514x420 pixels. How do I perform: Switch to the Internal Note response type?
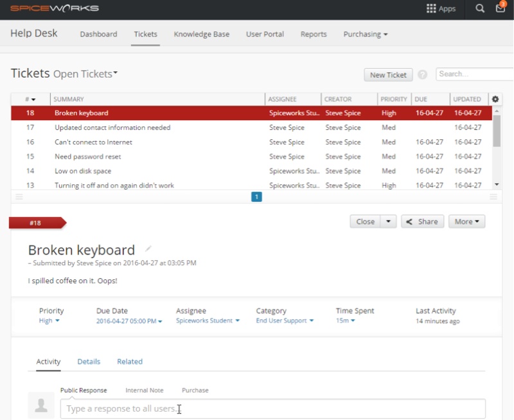pyautogui.click(x=145, y=390)
